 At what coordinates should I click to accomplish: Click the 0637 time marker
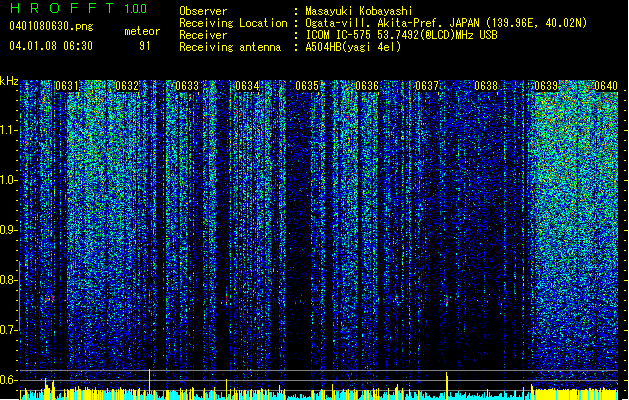[427, 86]
